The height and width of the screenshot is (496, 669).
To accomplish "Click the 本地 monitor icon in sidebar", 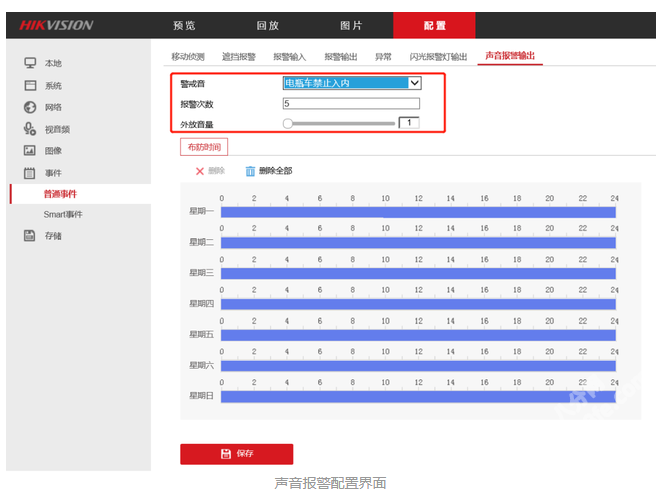I will pyautogui.click(x=30, y=63).
